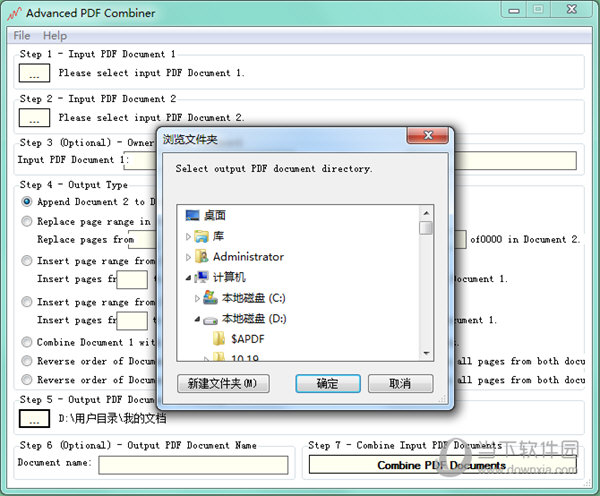Open the Help menu
The width and height of the screenshot is (600, 496).
pos(55,36)
